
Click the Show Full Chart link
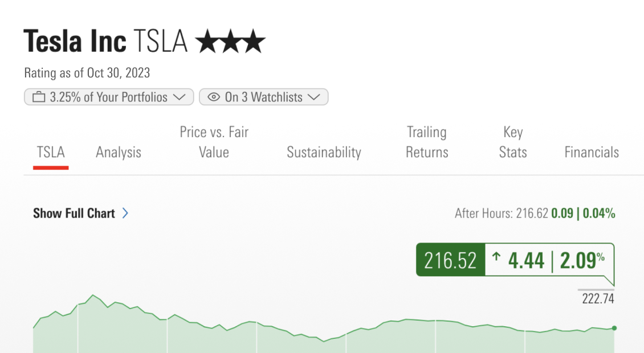click(74, 214)
